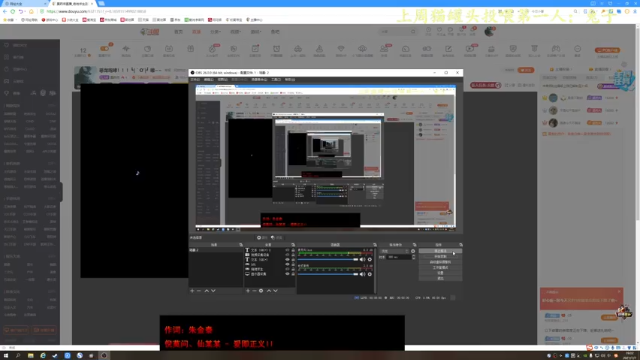
Task: Pop out the OBS scenes dock
Action: (x=241, y=244)
